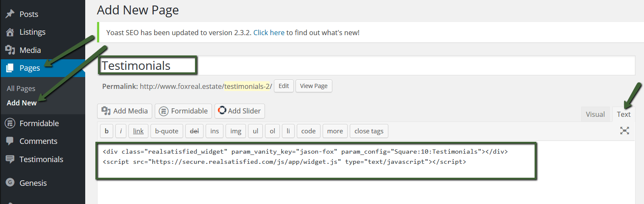Follow the Click here Yoast link
Image resolution: width=644 pixels, height=204 pixels.
pyautogui.click(x=269, y=32)
